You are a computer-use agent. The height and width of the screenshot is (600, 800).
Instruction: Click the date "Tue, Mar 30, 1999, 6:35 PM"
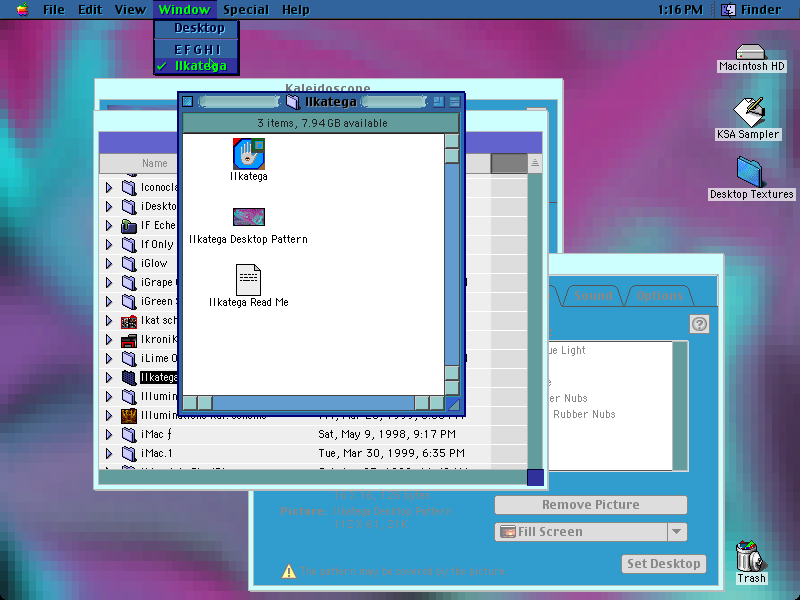pos(391,453)
